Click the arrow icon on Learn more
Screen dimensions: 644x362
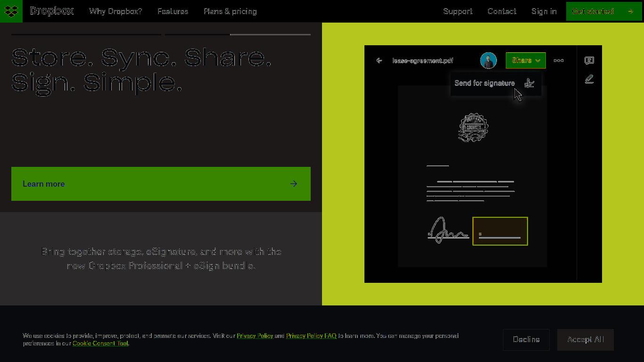click(x=294, y=184)
